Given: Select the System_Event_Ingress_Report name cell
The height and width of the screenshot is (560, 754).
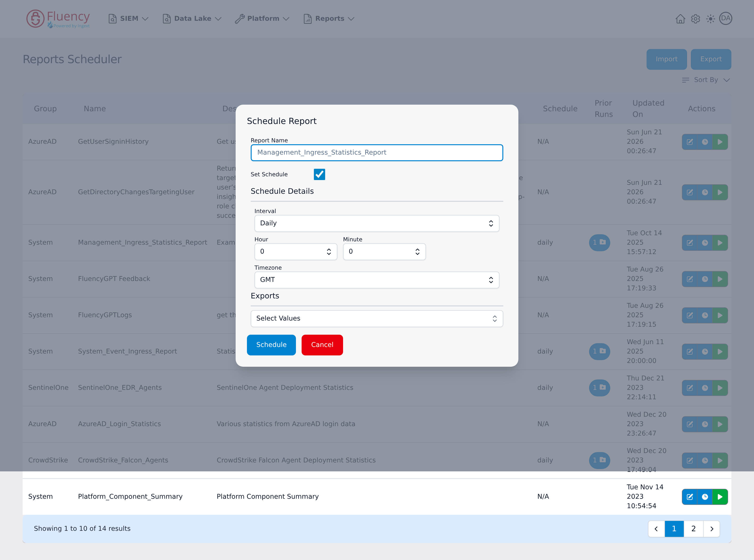Looking at the screenshot, I should [127, 351].
